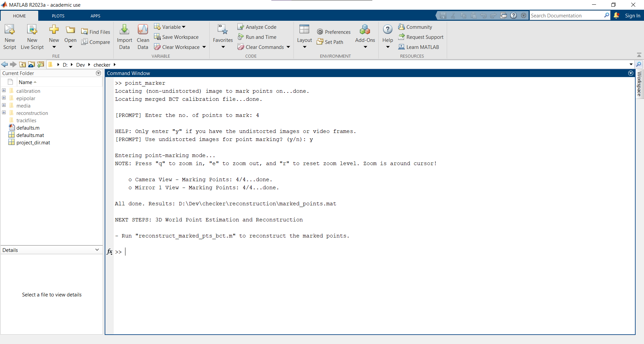
Task: Click the Sign In button
Action: point(633,15)
